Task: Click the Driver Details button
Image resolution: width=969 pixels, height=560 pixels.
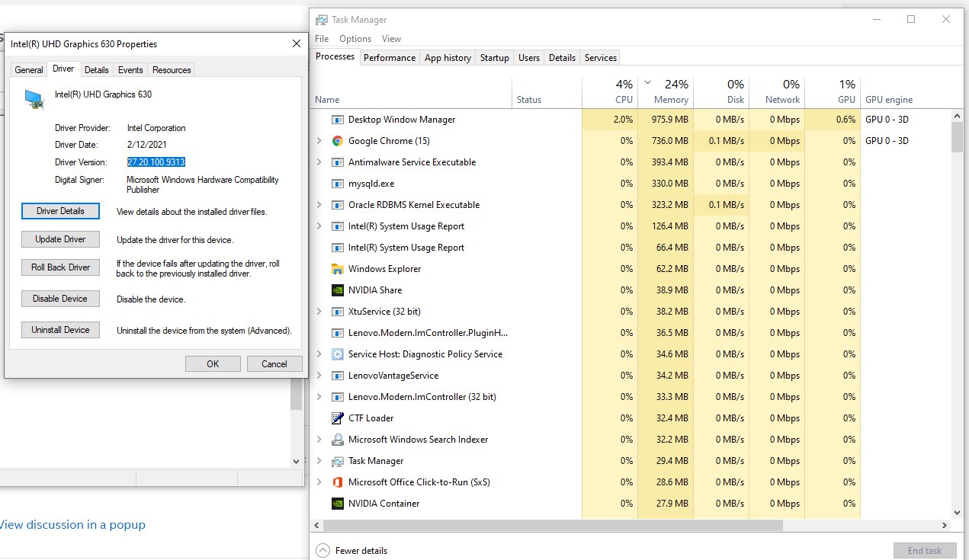Action: 60,211
